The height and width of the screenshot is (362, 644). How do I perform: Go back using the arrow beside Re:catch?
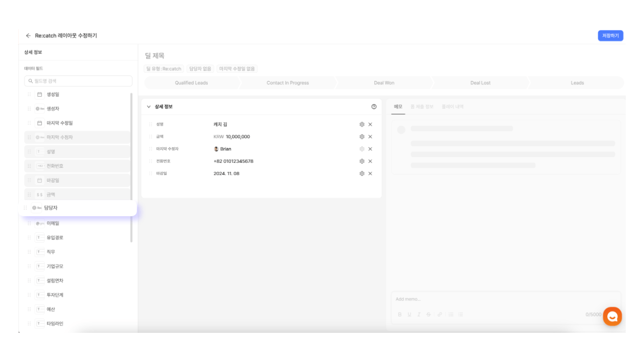click(28, 36)
